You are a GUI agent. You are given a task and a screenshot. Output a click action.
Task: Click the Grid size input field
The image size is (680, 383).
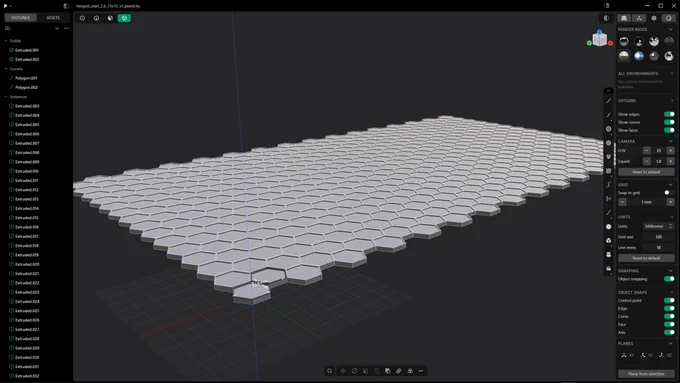(x=658, y=237)
